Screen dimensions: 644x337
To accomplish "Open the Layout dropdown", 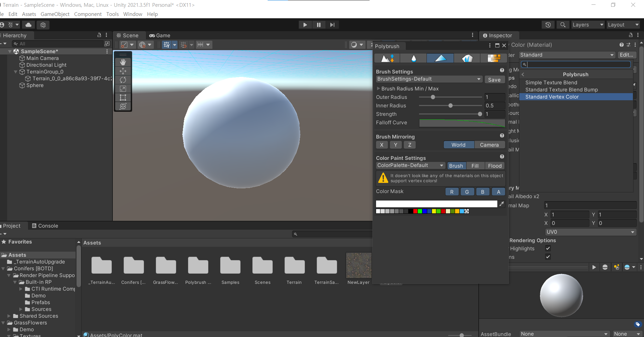I will pos(623,25).
